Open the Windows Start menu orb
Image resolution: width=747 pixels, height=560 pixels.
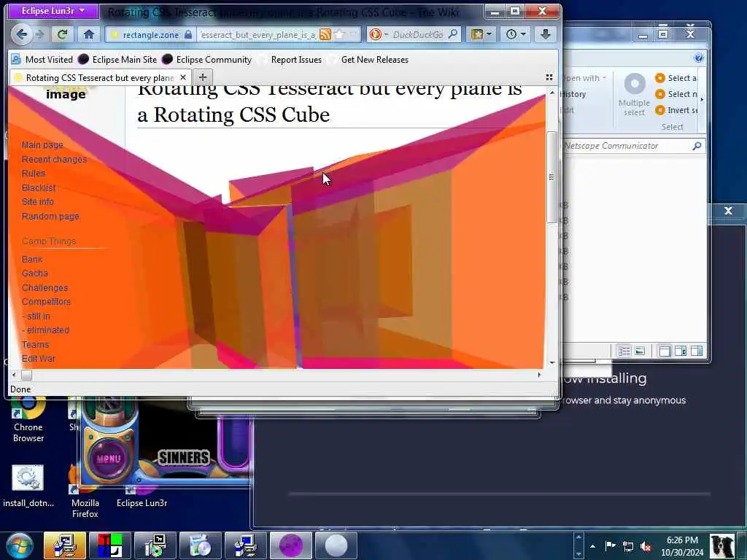tap(20, 546)
